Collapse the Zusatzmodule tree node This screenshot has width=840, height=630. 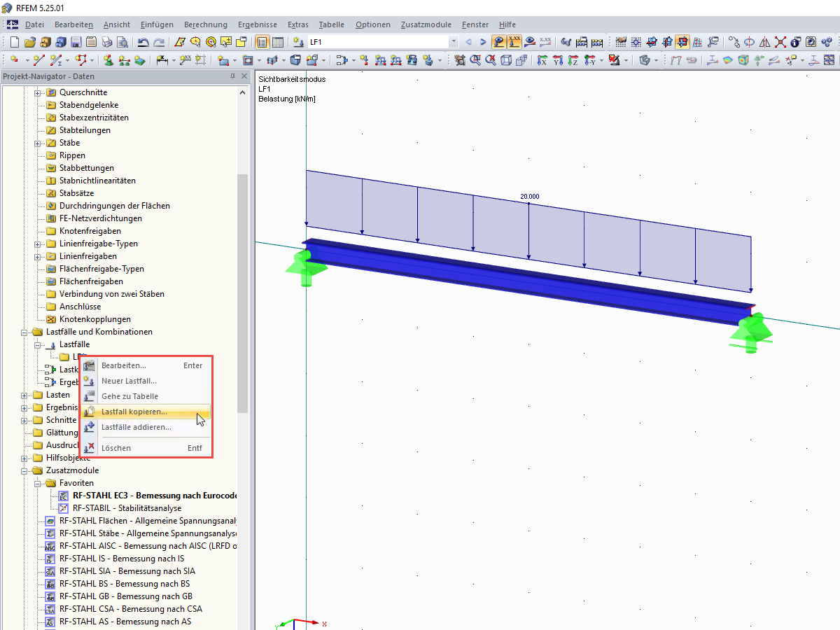click(25, 470)
